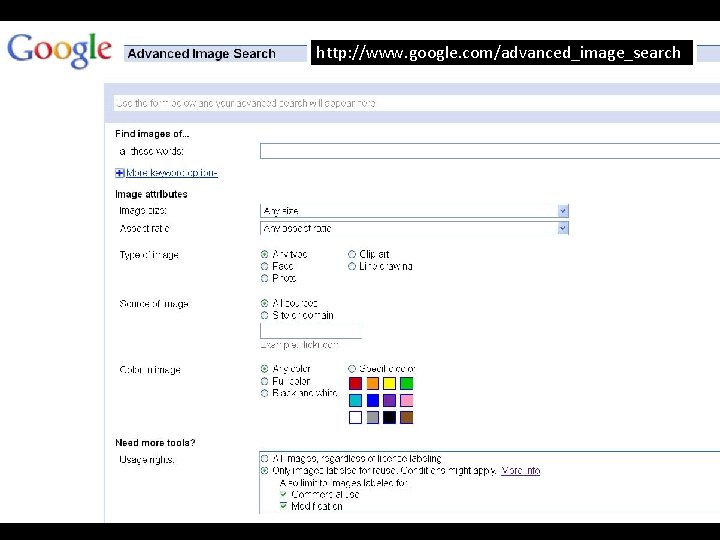Click the site or domain text field
Image resolution: width=720 pixels, height=540 pixels.
point(311,331)
